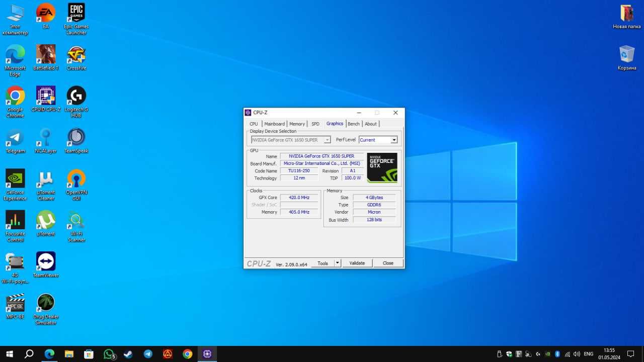Open Logitech G HUB desktop shortcut

76,102
